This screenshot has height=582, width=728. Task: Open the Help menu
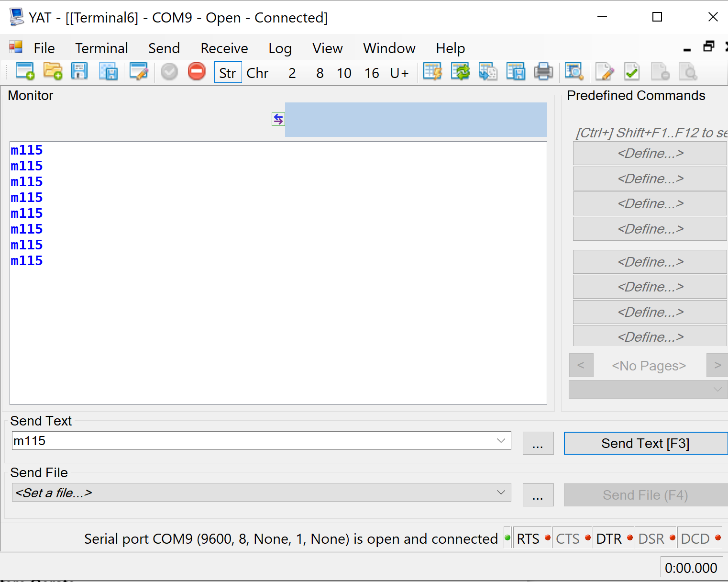click(451, 48)
